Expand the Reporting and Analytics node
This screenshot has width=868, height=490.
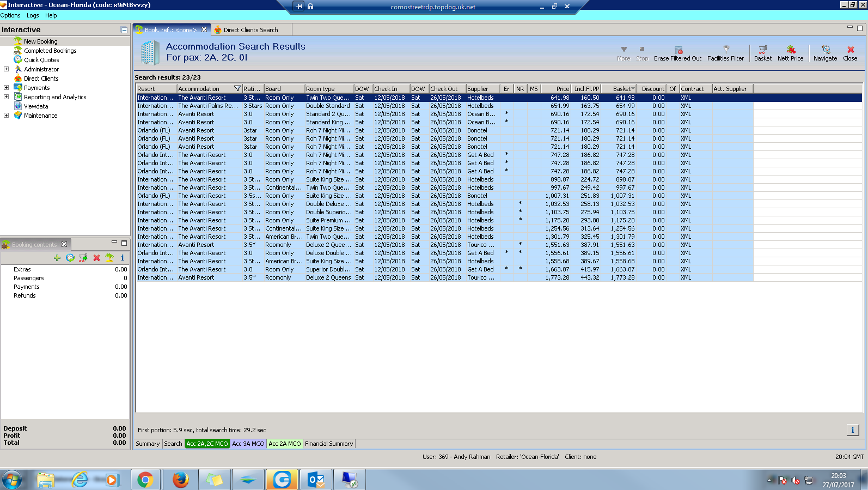click(x=6, y=97)
